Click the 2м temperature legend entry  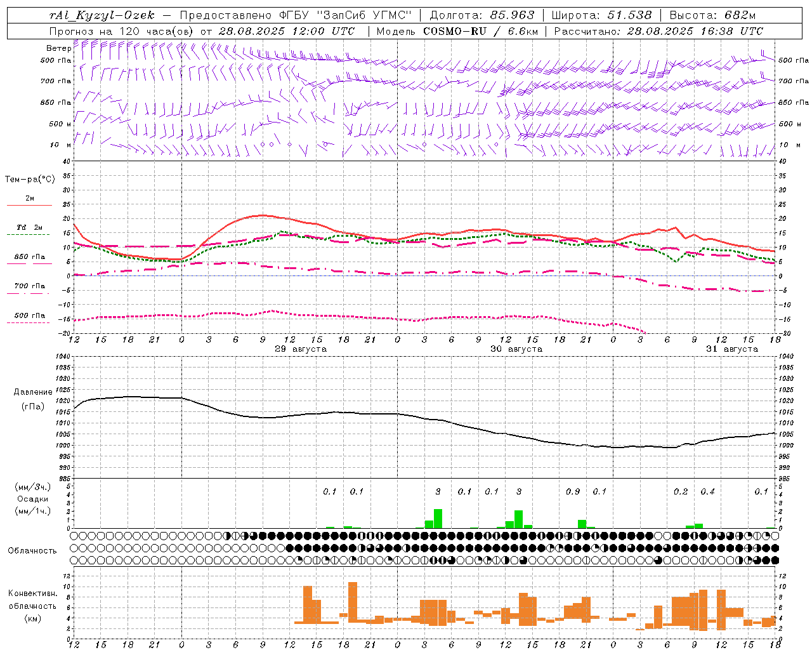click(30, 199)
